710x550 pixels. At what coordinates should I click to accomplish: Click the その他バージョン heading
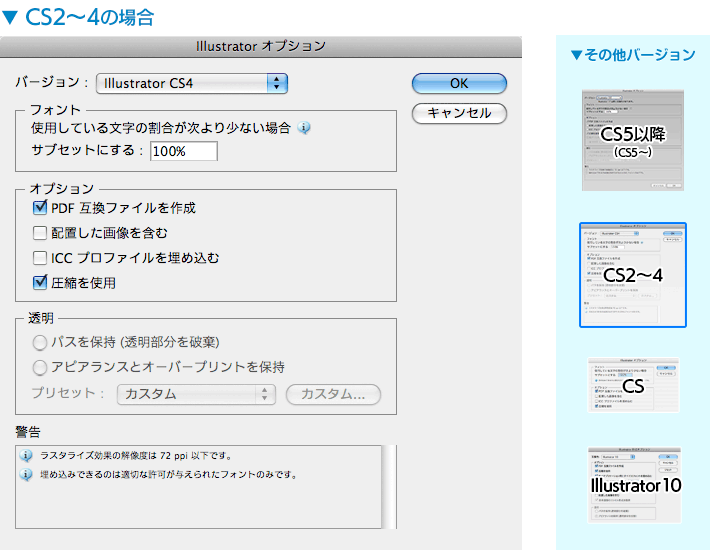(x=632, y=54)
